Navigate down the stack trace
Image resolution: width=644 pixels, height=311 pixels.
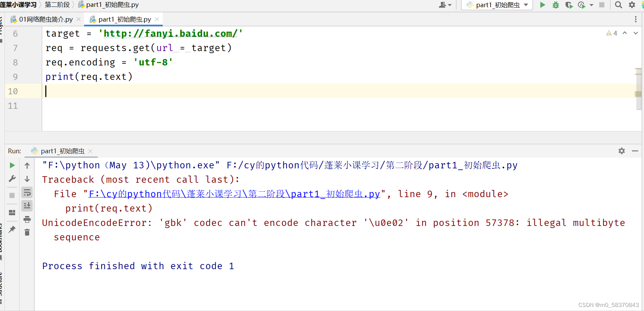pos(27,179)
